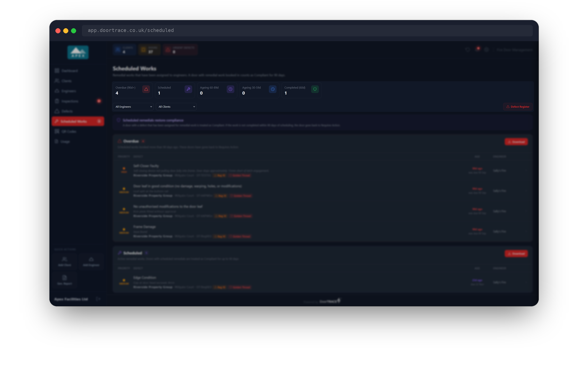Click the Add Client quick action

[65, 262]
